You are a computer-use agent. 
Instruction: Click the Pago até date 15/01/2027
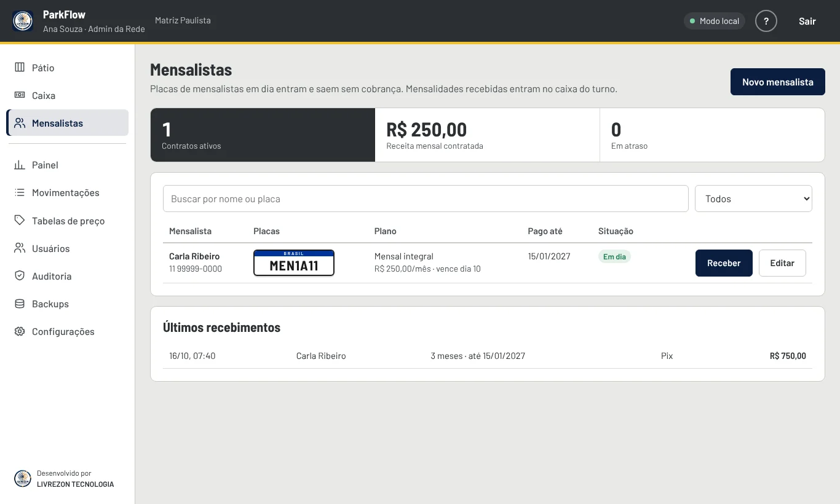[549, 256]
